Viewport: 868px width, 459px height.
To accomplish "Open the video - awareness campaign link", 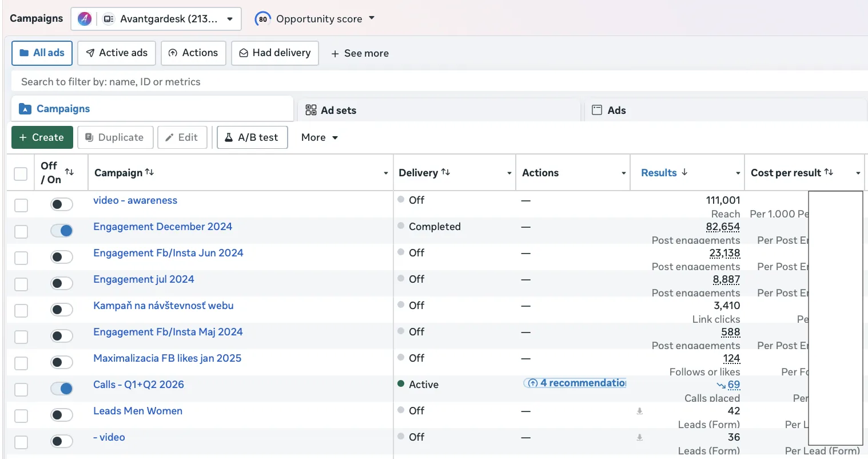I will pos(135,200).
